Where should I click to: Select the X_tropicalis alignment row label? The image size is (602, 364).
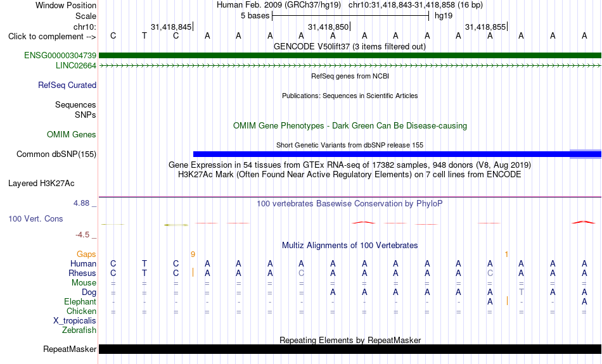tap(75, 321)
